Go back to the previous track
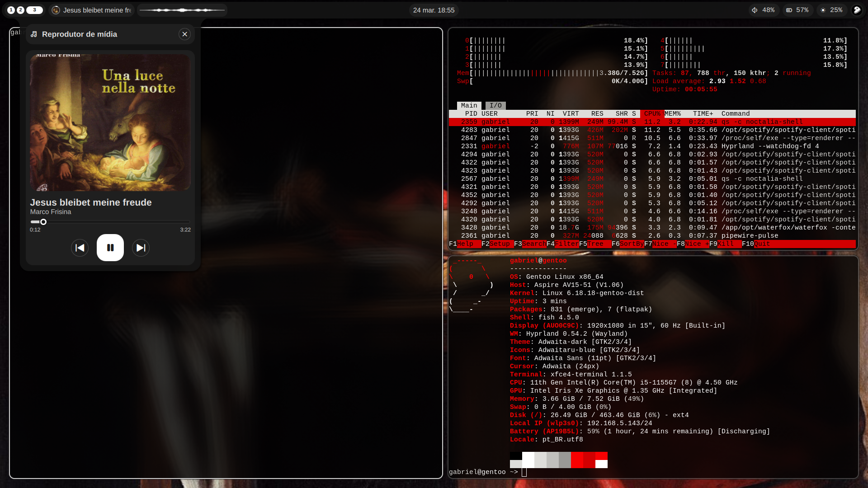Screen dimensions: 868x488 (x=80, y=248)
